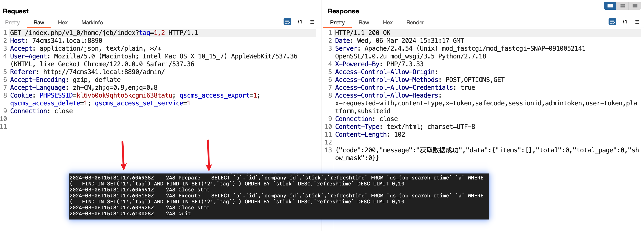This screenshot has height=231, width=644.
Task: Switch to combined single-pane layout icon
Action: [635, 6]
